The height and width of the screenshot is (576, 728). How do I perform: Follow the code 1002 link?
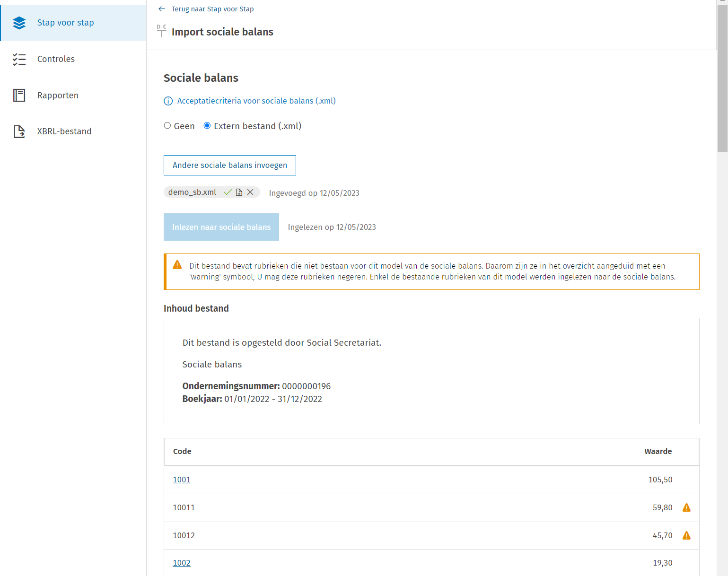pos(182,563)
